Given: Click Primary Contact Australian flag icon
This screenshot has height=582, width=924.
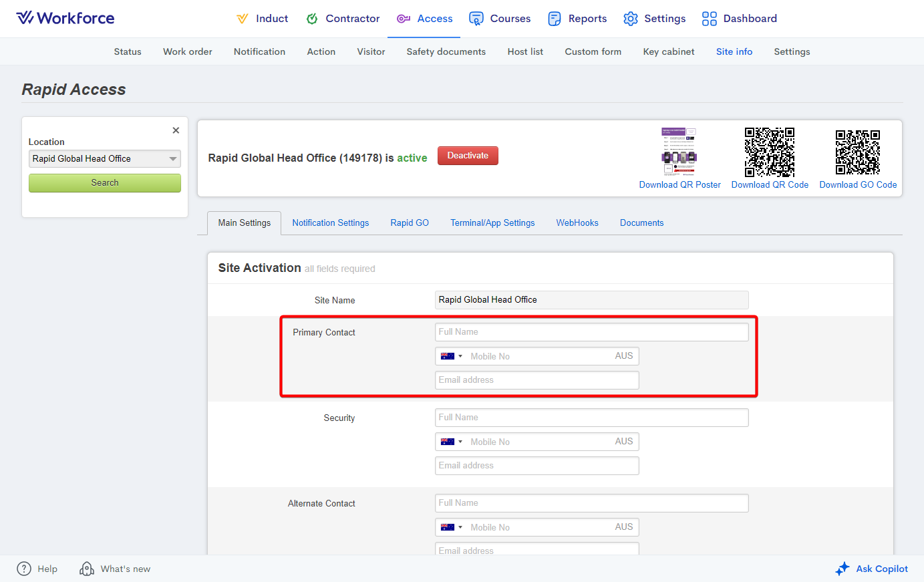Looking at the screenshot, I should pyautogui.click(x=448, y=356).
